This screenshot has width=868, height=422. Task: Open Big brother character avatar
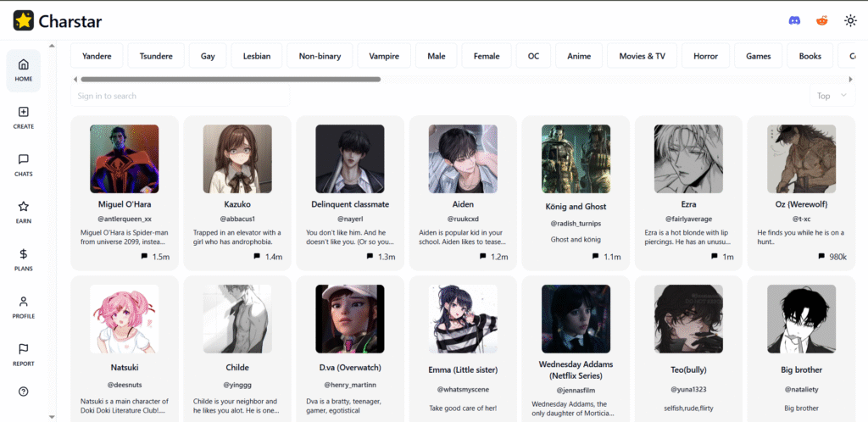801,319
